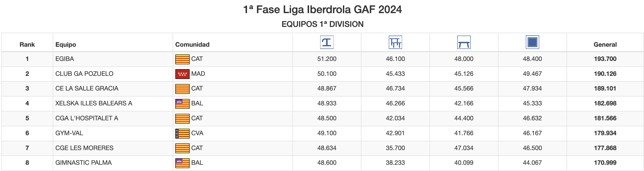This screenshot has width=644, height=171.
Task: Click the Equipo column header
Action: coord(65,45)
